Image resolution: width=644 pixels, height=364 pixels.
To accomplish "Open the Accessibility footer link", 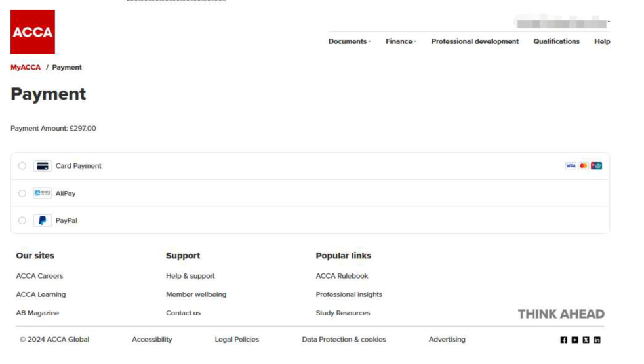I will [x=152, y=339].
